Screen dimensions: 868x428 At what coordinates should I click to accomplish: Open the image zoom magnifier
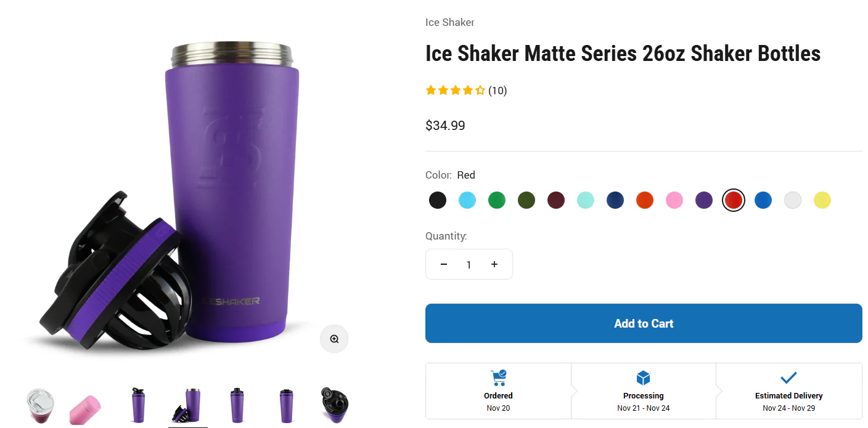[334, 338]
